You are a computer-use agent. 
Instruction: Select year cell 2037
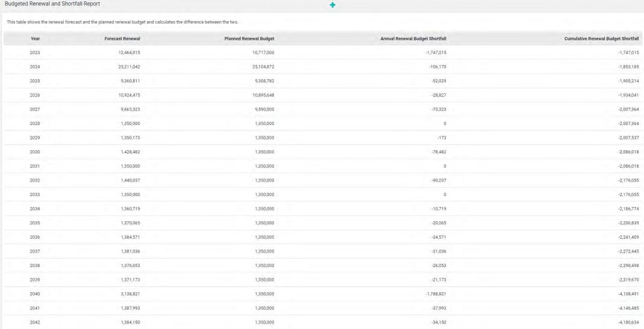point(35,251)
